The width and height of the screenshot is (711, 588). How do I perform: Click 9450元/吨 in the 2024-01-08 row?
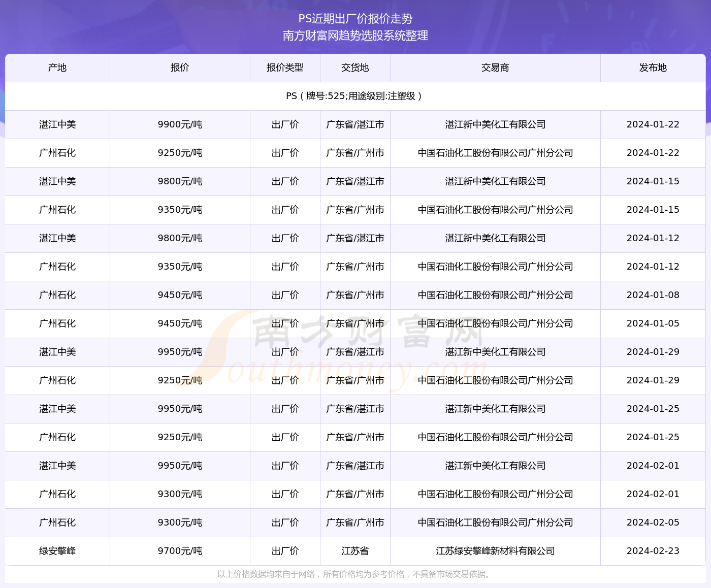[x=180, y=295]
